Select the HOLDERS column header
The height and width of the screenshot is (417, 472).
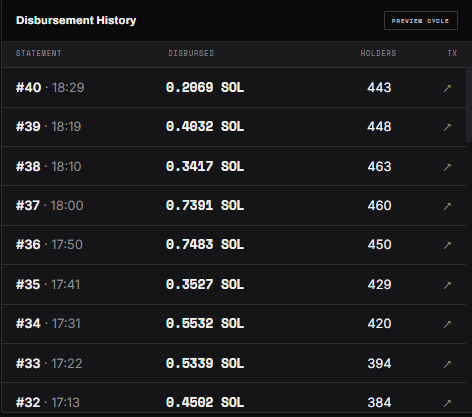pos(378,53)
